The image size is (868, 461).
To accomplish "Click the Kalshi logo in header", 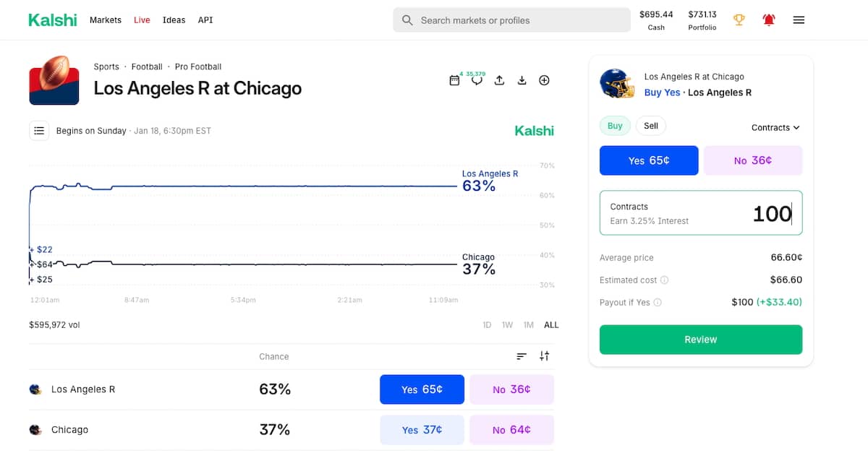I will [x=52, y=20].
